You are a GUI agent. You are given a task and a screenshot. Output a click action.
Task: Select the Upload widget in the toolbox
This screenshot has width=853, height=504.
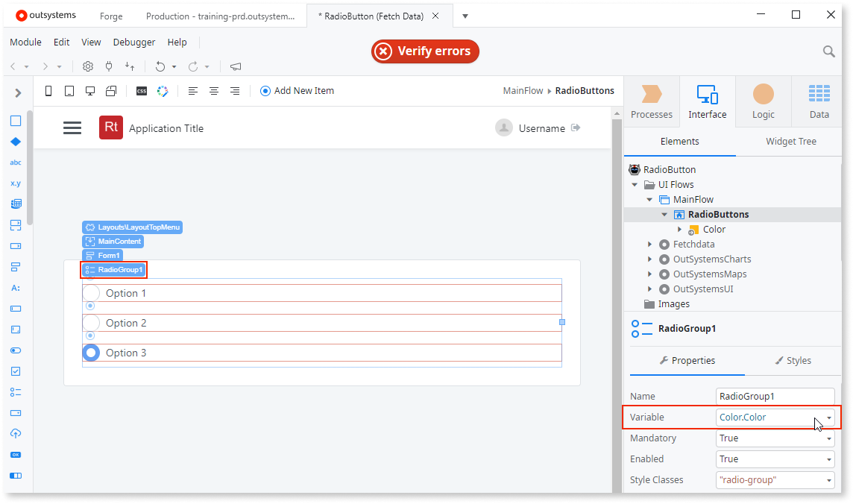16,433
